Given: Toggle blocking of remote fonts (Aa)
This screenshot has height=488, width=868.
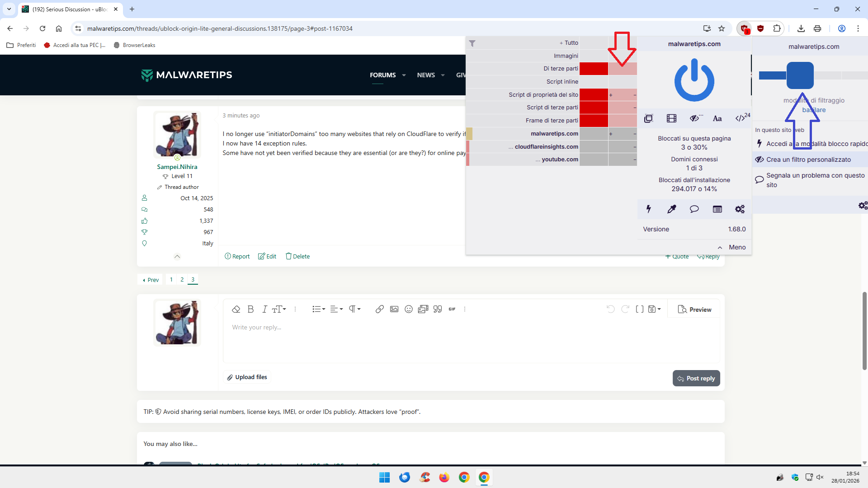Looking at the screenshot, I should tap(717, 118).
